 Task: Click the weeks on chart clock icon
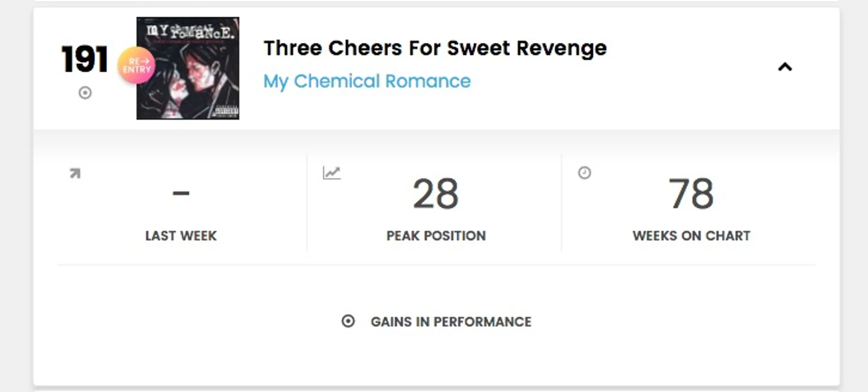pyautogui.click(x=585, y=173)
